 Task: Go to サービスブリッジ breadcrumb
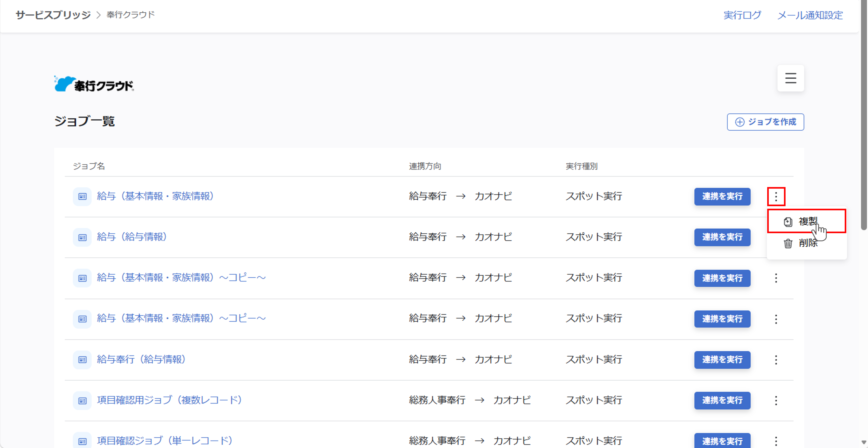click(53, 15)
